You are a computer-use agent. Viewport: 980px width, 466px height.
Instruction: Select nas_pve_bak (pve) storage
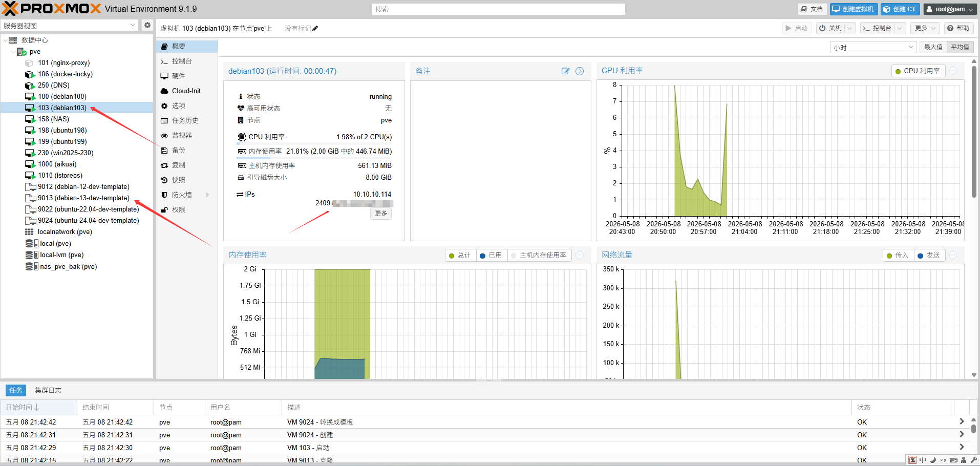pos(69,267)
